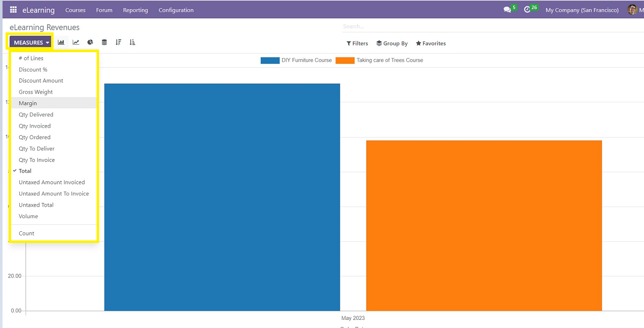Click the user avatar picture
644x328 pixels.
(632, 10)
